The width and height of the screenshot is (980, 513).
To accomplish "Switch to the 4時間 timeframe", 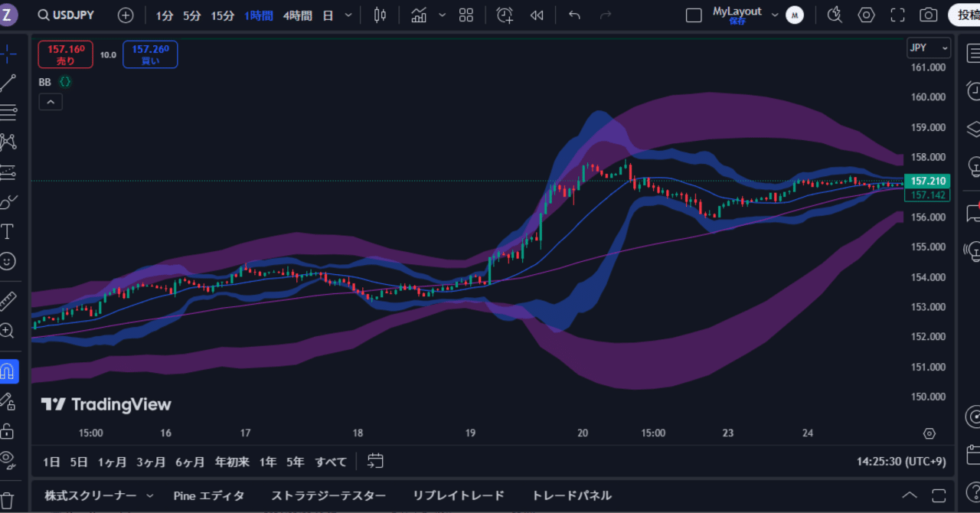I will (297, 15).
